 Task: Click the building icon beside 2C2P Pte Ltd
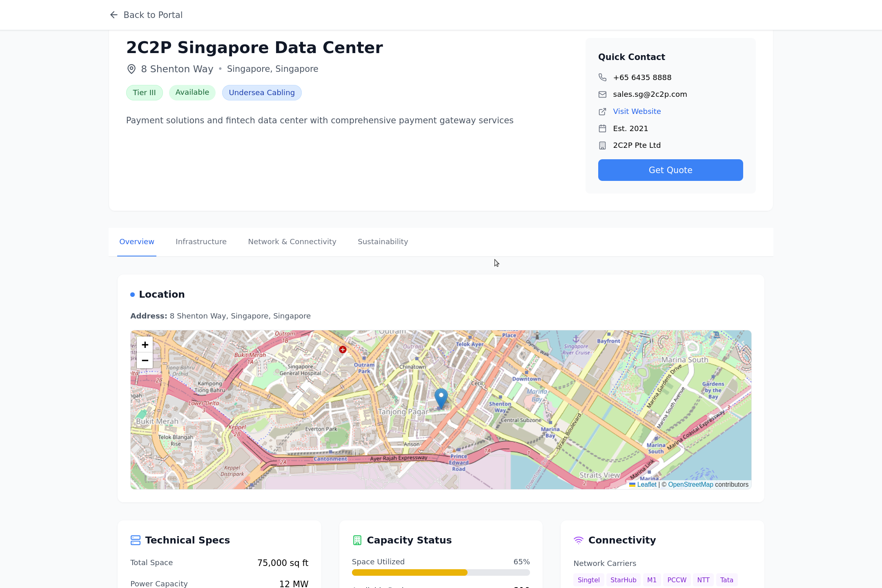pos(602,145)
